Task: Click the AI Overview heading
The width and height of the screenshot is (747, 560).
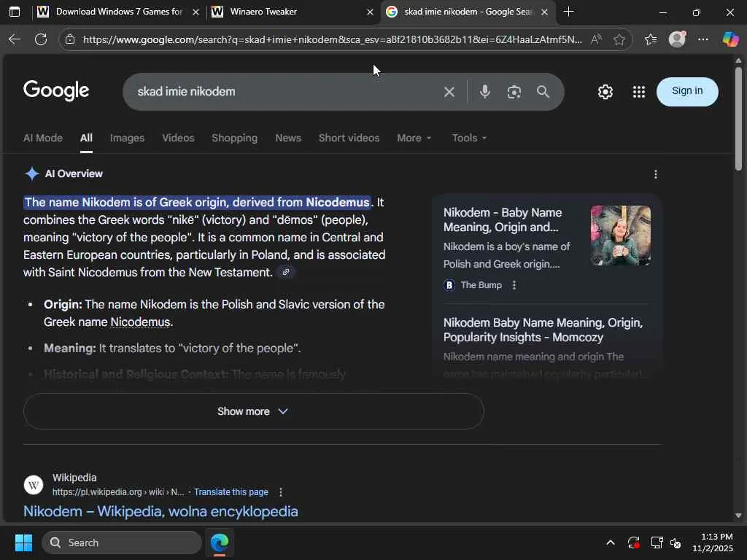Action: (x=74, y=174)
